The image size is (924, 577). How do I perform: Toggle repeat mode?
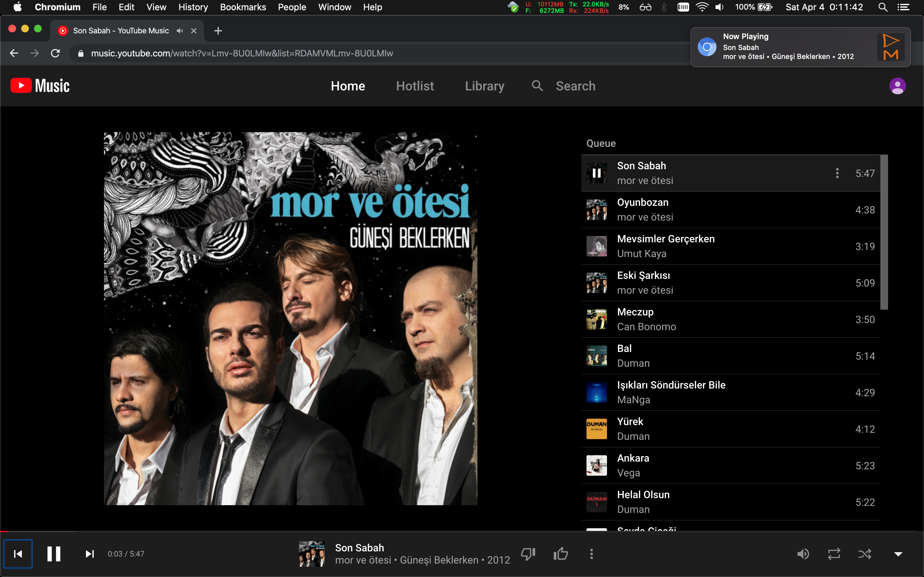[834, 554]
